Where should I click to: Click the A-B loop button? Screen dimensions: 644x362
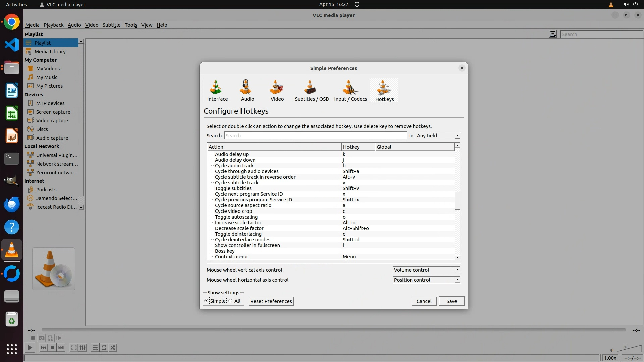pos(50,338)
